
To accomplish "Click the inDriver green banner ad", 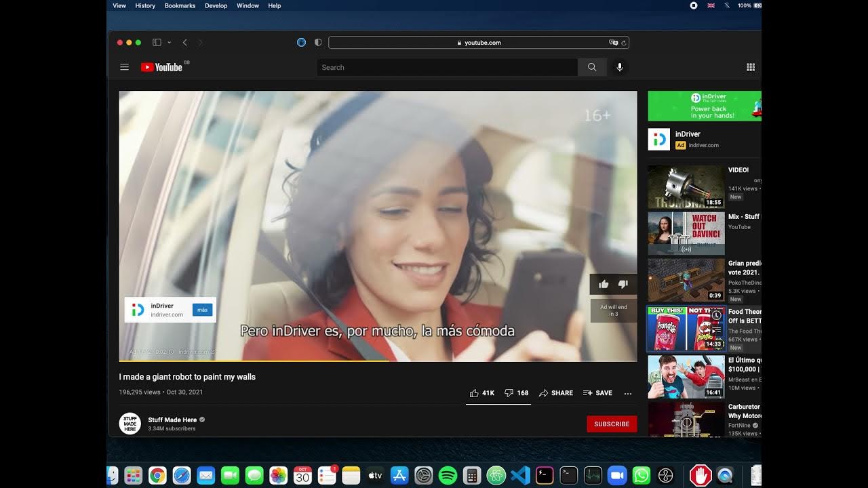I will point(705,106).
